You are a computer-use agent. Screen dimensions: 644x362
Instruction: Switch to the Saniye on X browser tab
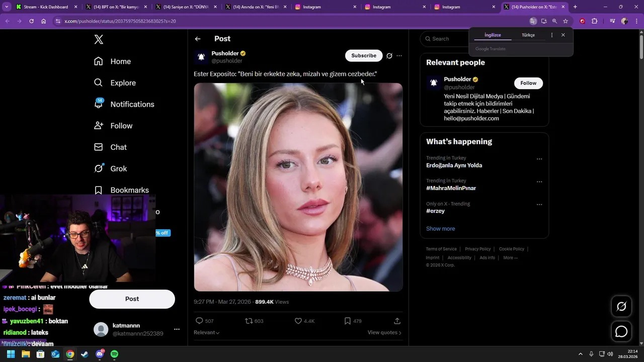point(186,7)
